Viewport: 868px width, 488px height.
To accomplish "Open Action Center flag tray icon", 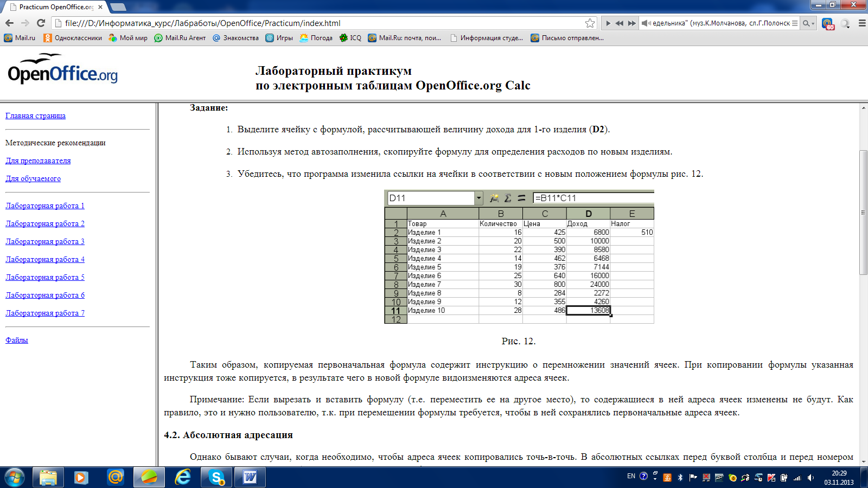I will (693, 478).
